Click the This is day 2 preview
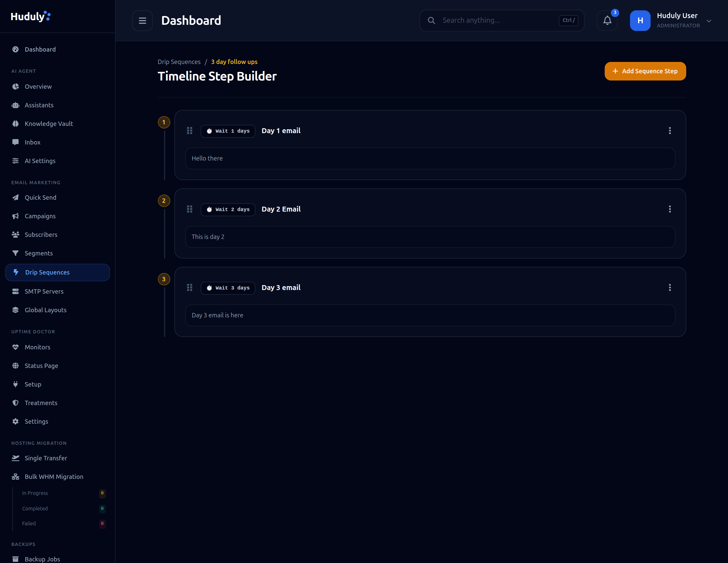 tap(430, 237)
